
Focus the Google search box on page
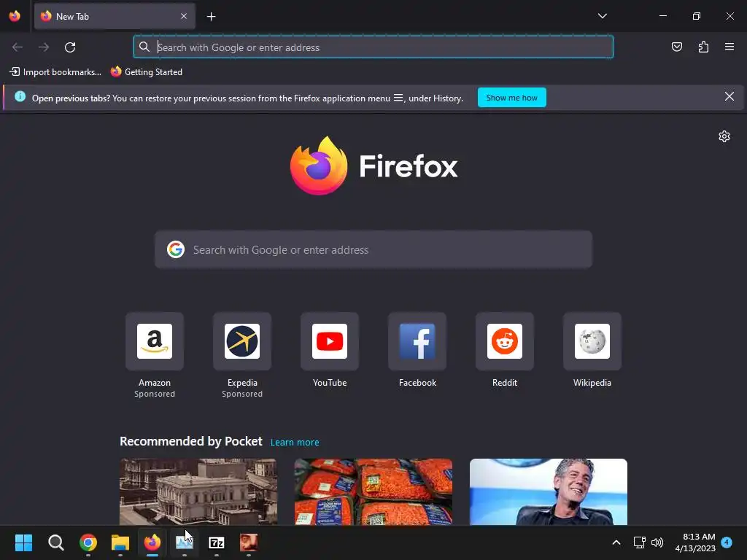click(x=373, y=250)
